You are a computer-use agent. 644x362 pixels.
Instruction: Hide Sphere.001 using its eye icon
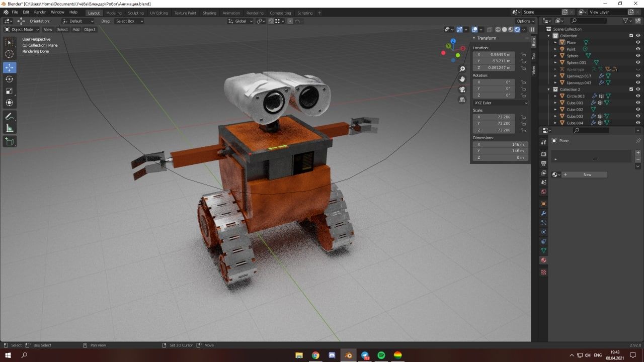pos(638,62)
